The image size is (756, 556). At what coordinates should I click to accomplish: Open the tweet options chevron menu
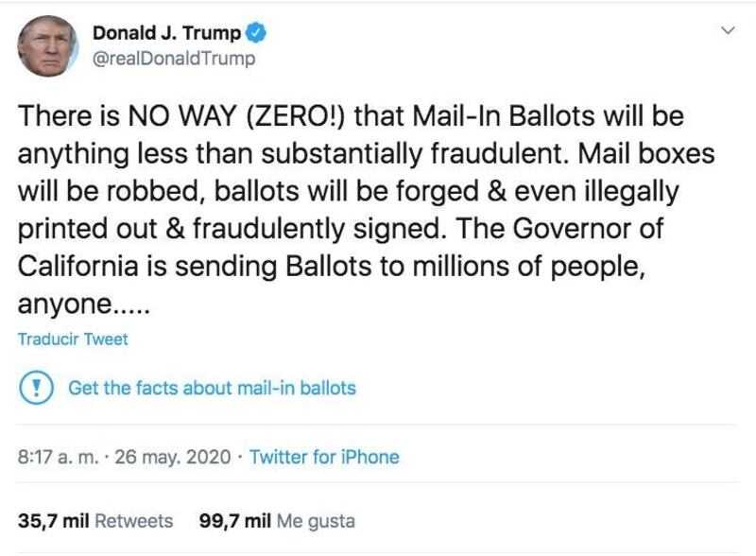point(727,31)
